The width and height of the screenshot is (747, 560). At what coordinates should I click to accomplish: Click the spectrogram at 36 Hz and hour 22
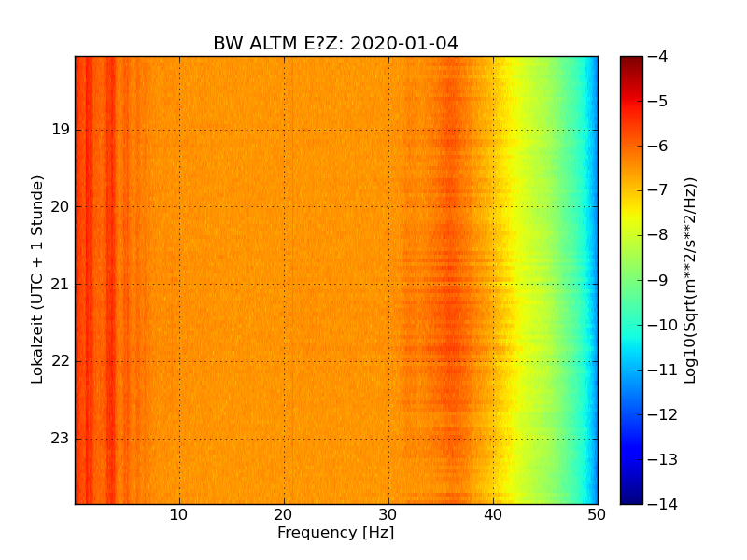(x=451, y=361)
